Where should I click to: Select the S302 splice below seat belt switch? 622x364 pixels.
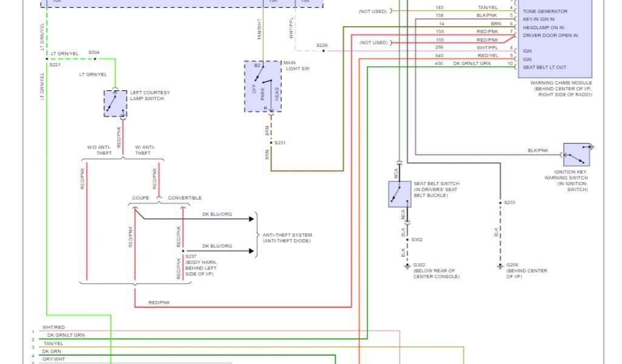click(x=407, y=240)
